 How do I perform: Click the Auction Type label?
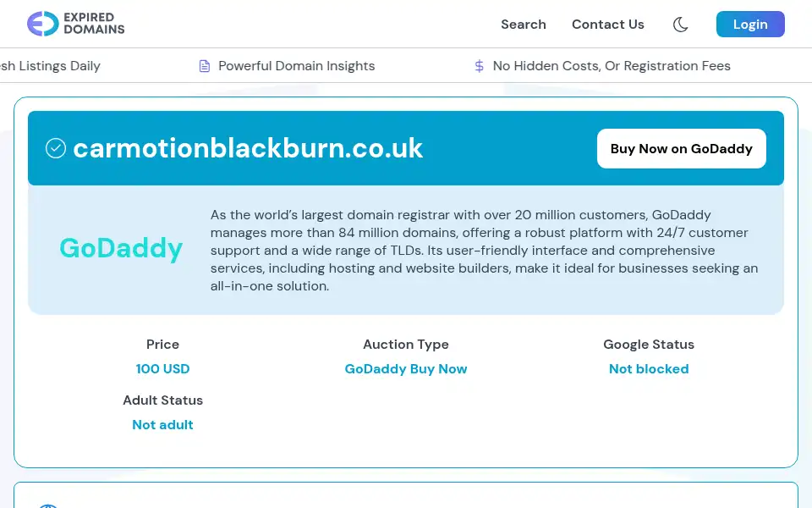pos(406,345)
